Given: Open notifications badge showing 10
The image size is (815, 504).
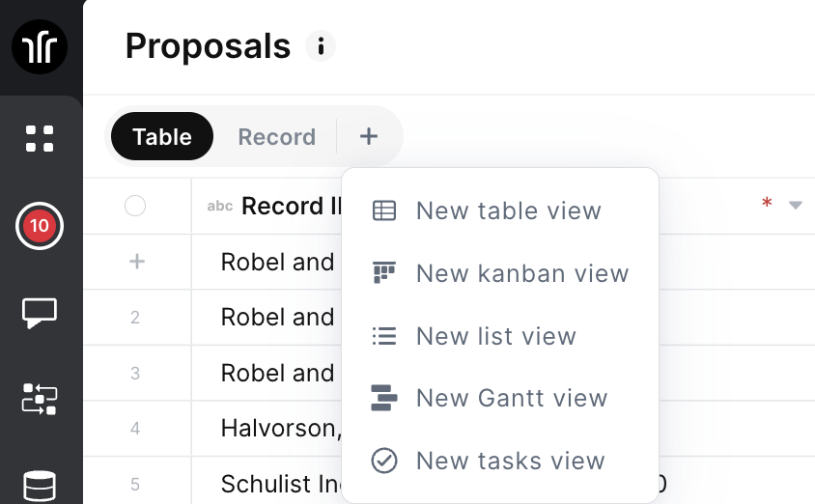Looking at the screenshot, I should 40,227.
